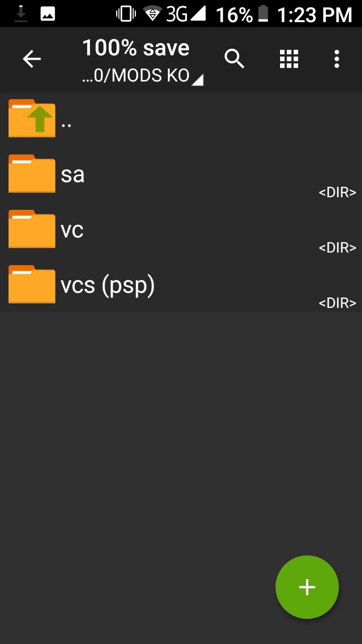Tap the green plus add button

pos(307,587)
